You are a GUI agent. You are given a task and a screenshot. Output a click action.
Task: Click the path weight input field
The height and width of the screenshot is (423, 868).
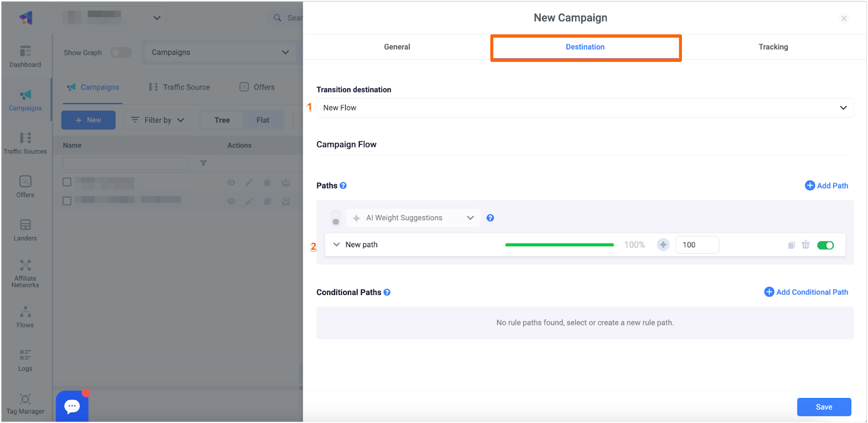coord(697,245)
